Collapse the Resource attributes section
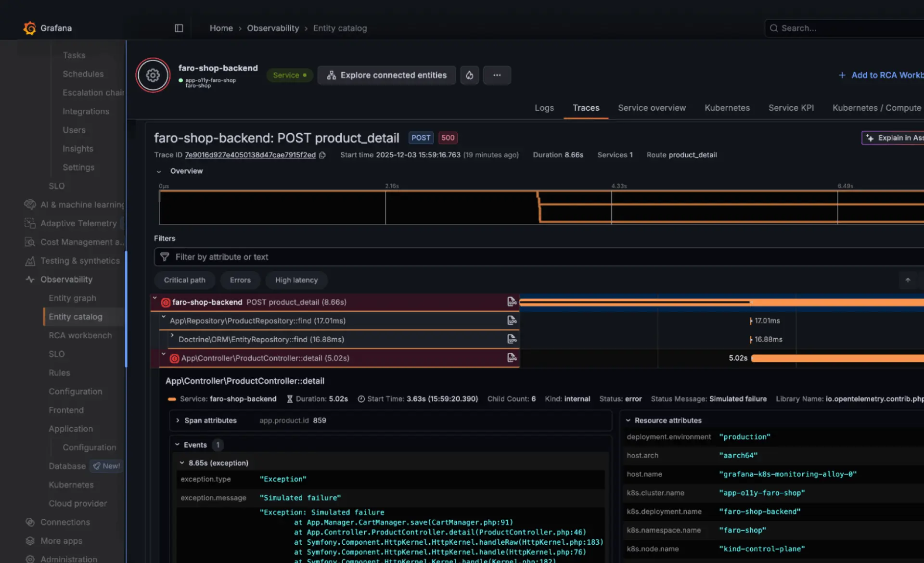Screen dimensions: 924x563 click(x=628, y=420)
